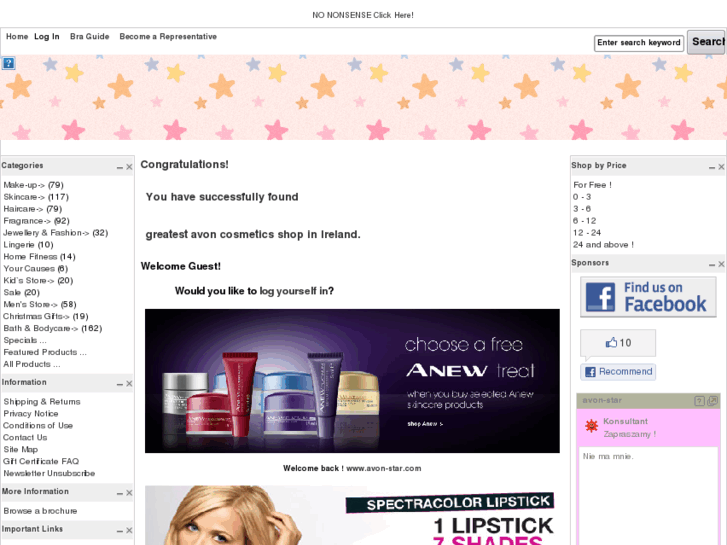This screenshot has height=545, width=727.
Task: Open the Log In page
Action: coord(47,37)
